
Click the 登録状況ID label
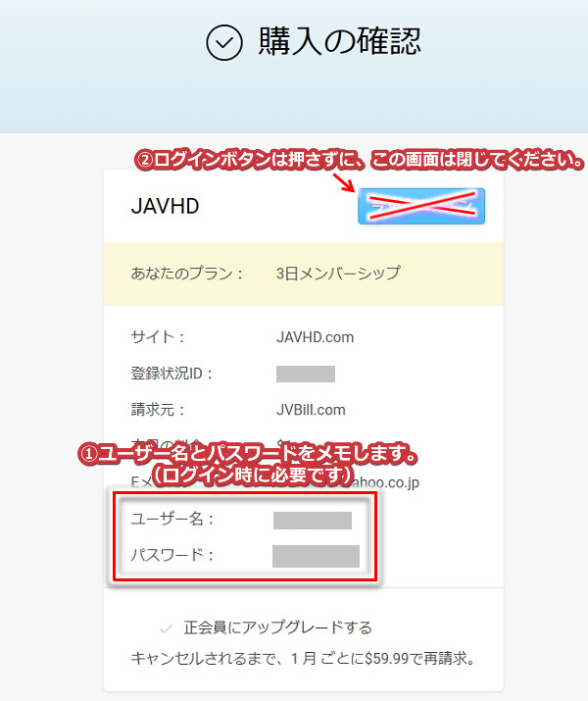coord(171,373)
